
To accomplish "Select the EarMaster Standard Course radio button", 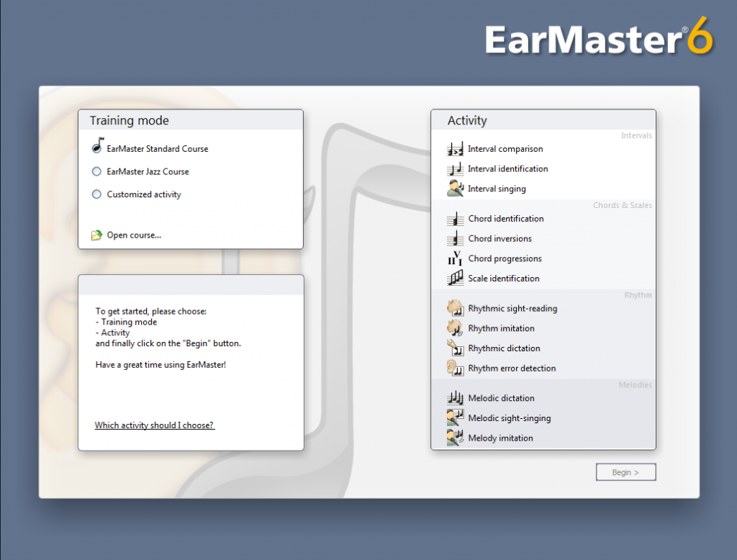I will [97, 148].
